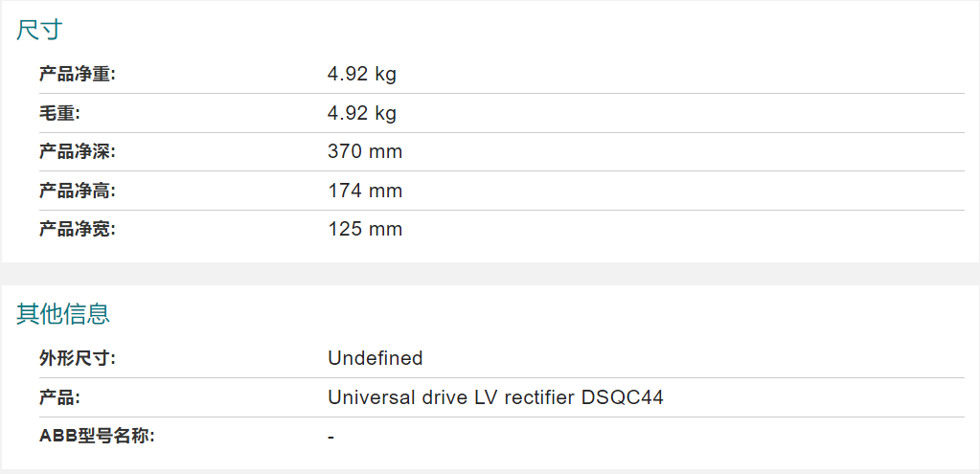Select the 毛重 label
980x474 pixels.
pyautogui.click(x=60, y=113)
